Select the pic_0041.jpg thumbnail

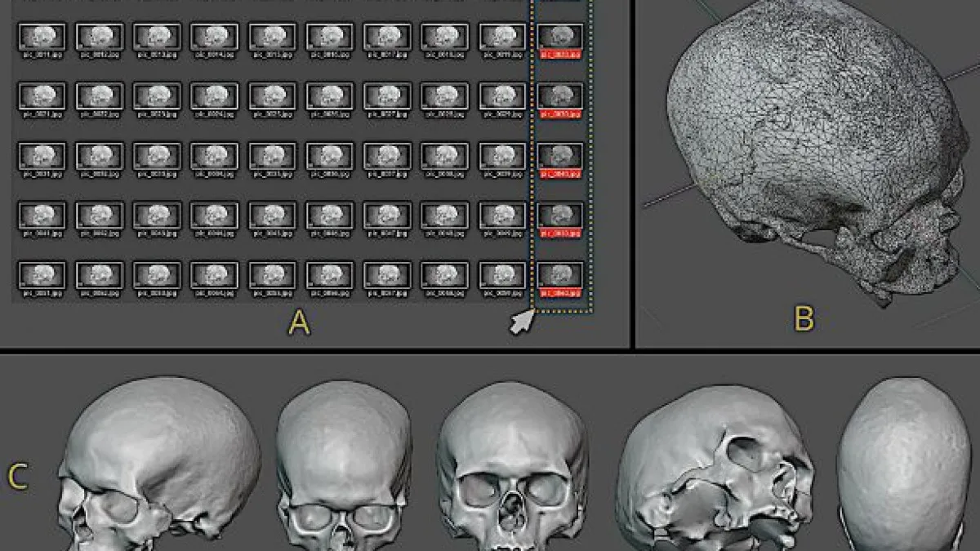coord(42,216)
